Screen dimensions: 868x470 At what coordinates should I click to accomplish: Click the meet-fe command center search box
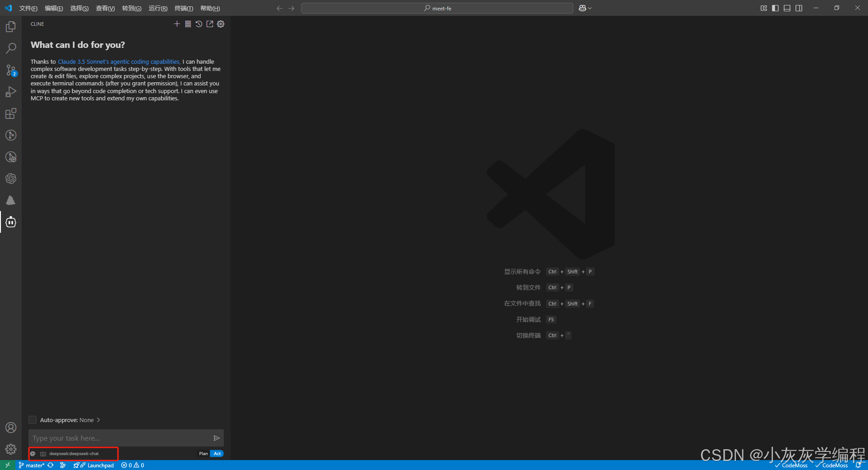pos(437,8)
